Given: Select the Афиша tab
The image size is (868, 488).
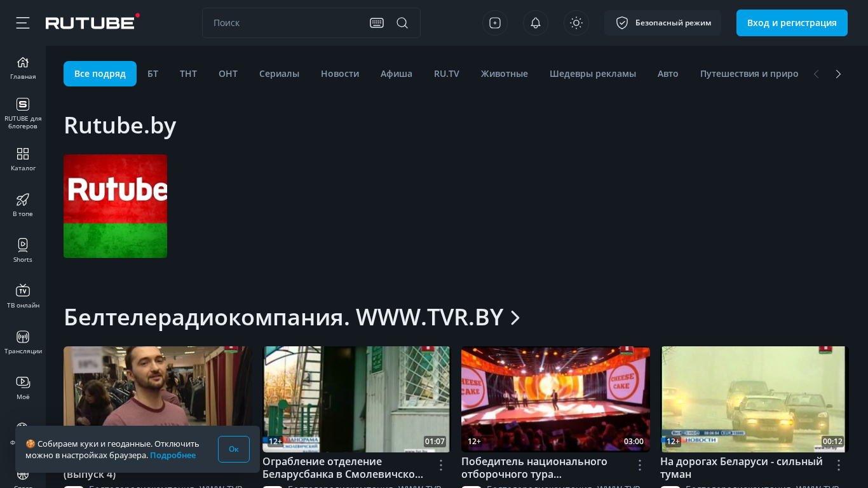Looking at the screenshot, I should [x=397, y=74].
